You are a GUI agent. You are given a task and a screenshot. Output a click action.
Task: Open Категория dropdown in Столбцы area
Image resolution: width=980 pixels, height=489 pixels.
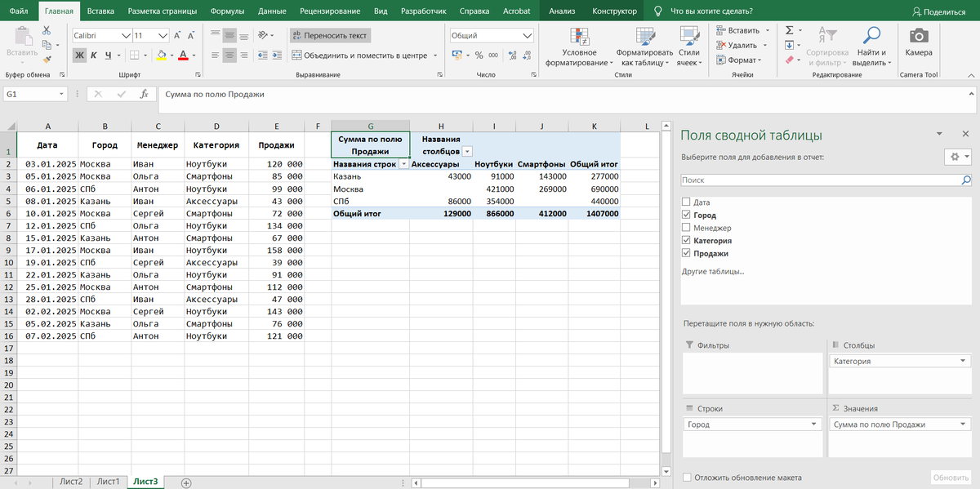coord(964,361)
